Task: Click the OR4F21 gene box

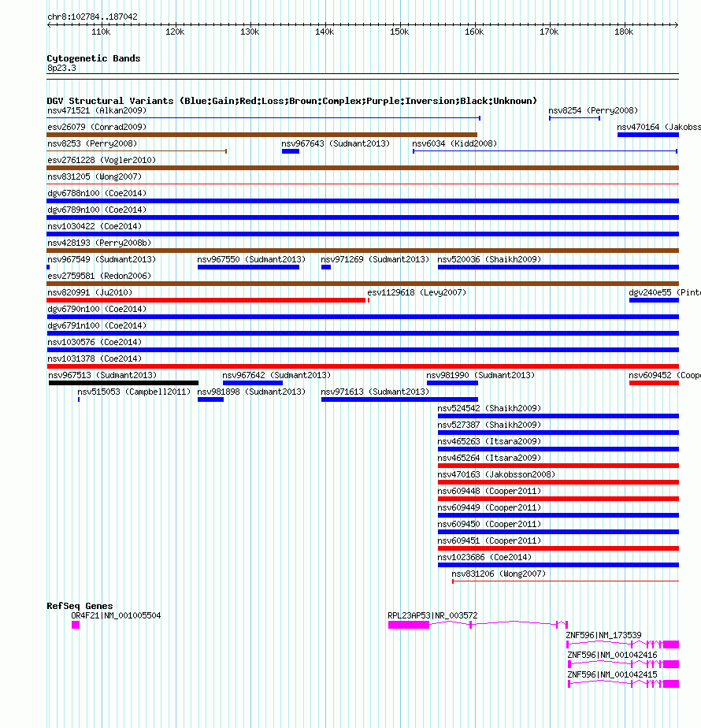Action: 76,625
